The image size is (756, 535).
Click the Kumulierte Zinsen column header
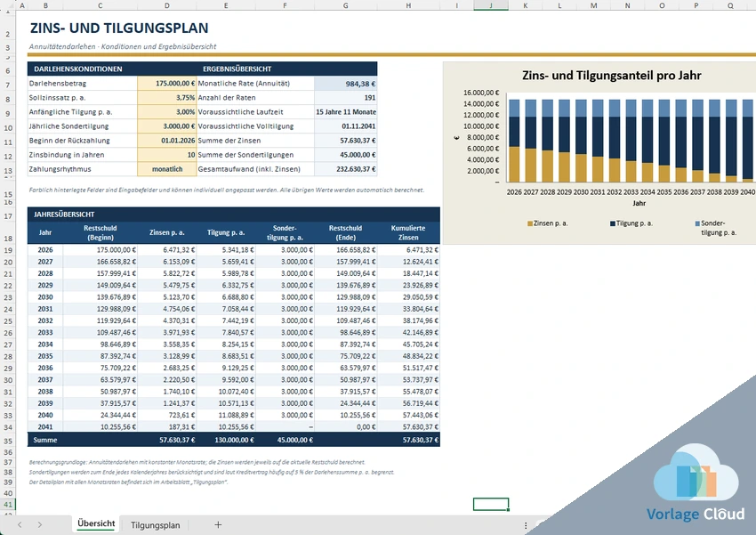coord(408,232)
